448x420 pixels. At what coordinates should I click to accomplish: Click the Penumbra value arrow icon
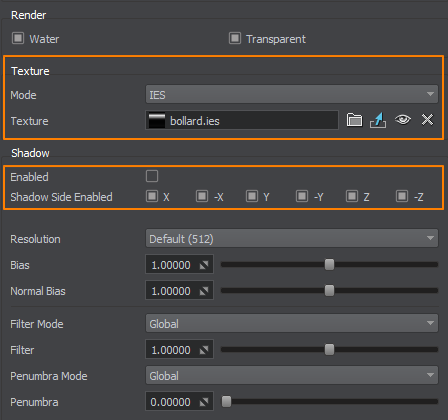[204, 402]
